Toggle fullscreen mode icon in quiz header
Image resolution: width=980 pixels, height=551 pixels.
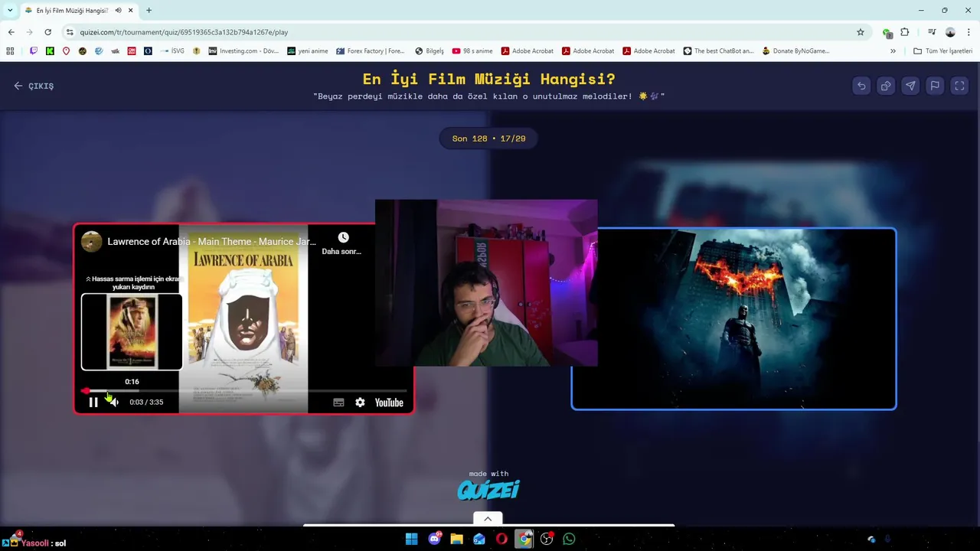coord(959,86)
